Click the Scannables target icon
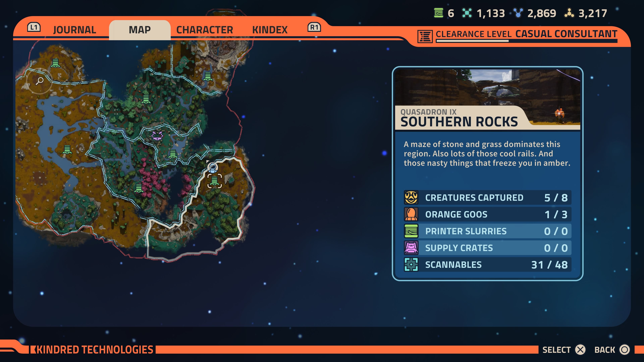 pos(411,265)
